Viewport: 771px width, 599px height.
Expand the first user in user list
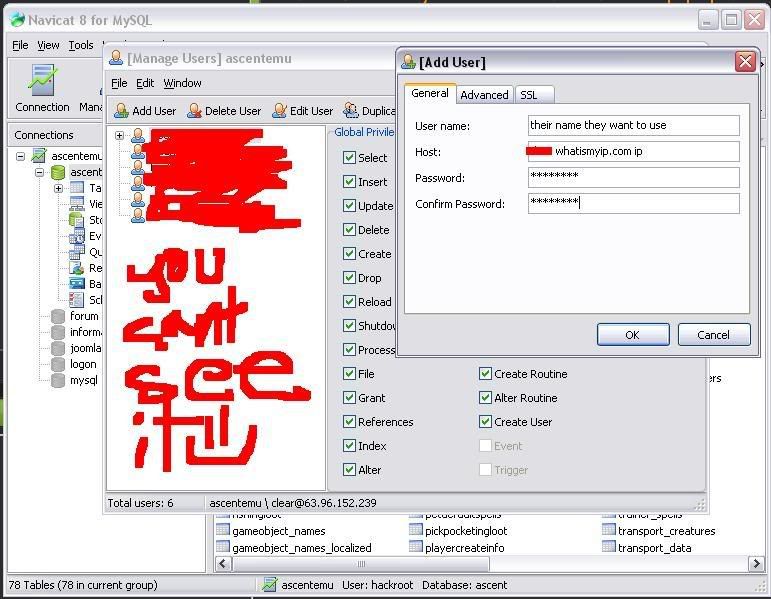point(119,135)
